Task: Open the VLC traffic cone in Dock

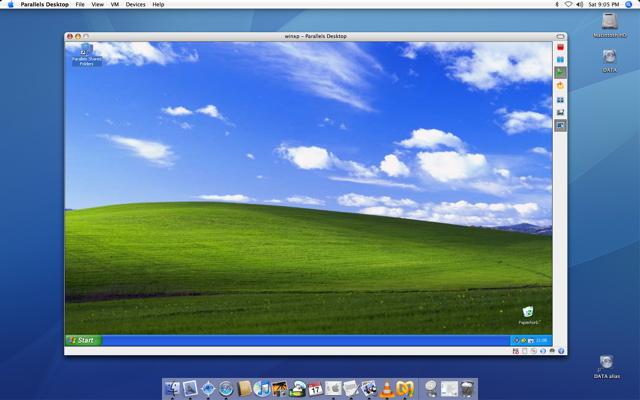Action: pyautogui.click(x=387, y=389)
